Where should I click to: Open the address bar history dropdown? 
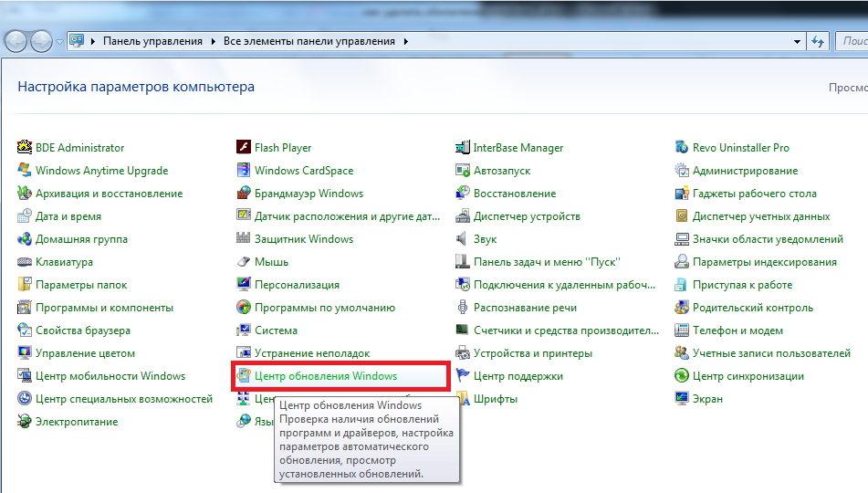click(x=795, y=42)
